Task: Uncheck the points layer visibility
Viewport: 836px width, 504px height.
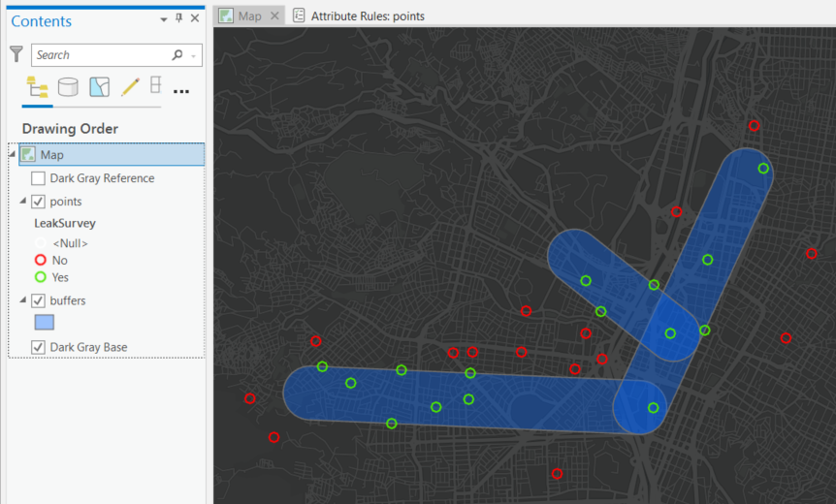Action: 38,202
